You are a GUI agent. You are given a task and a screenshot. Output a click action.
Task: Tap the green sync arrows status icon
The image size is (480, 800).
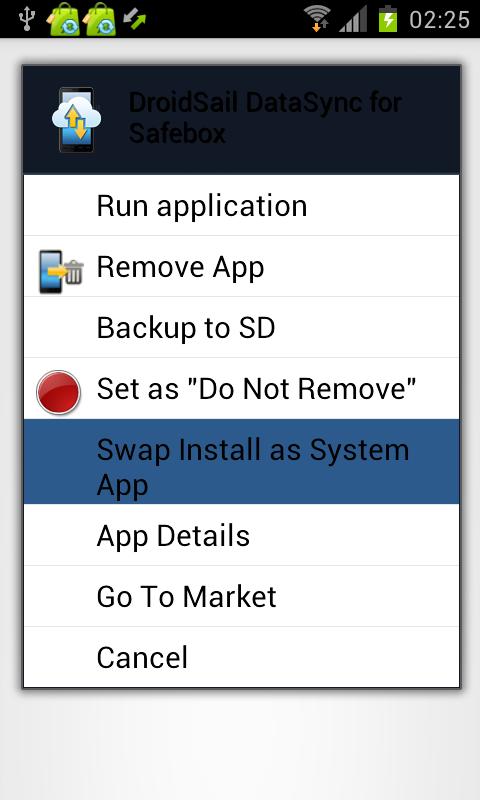(135, 18)
